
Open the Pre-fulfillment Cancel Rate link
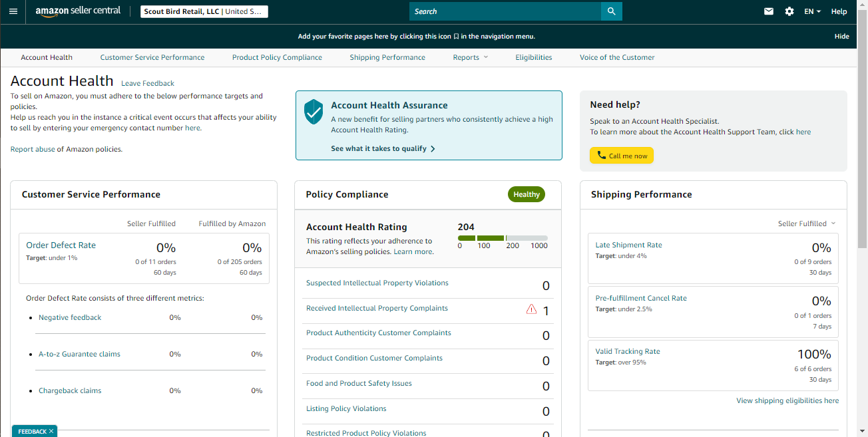tap(641, 298)
